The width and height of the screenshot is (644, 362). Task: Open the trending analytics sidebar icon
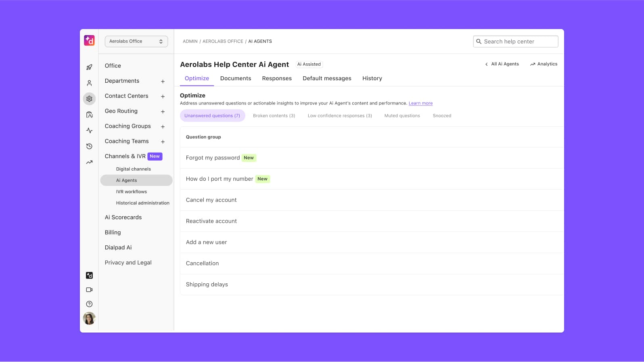pos(89,162)
